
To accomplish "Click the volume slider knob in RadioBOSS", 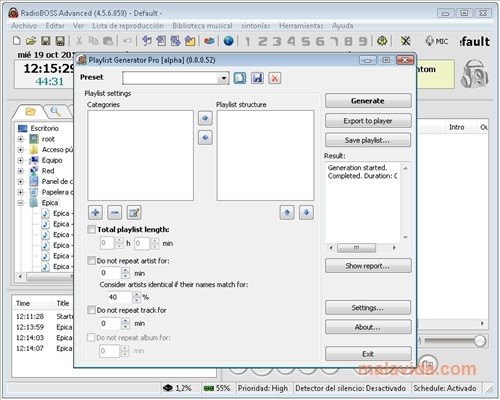I will (x=479, y=341).
